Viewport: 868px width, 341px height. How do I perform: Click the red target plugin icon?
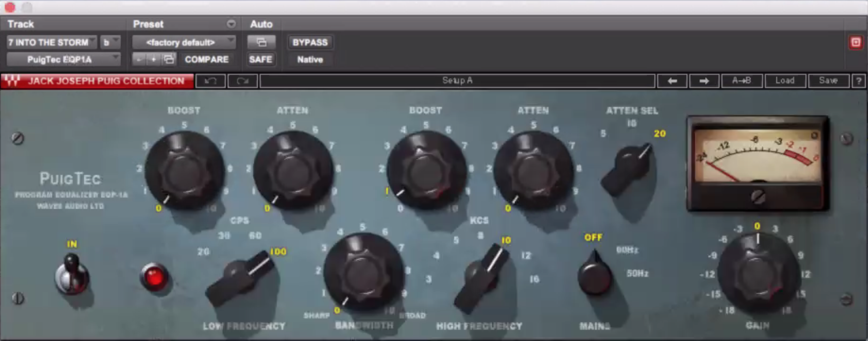point(856,42)
